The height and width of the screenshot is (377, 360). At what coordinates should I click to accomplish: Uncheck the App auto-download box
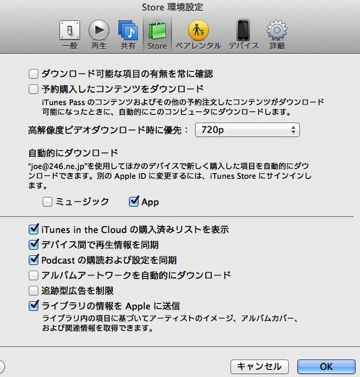(x=134, y=201)
